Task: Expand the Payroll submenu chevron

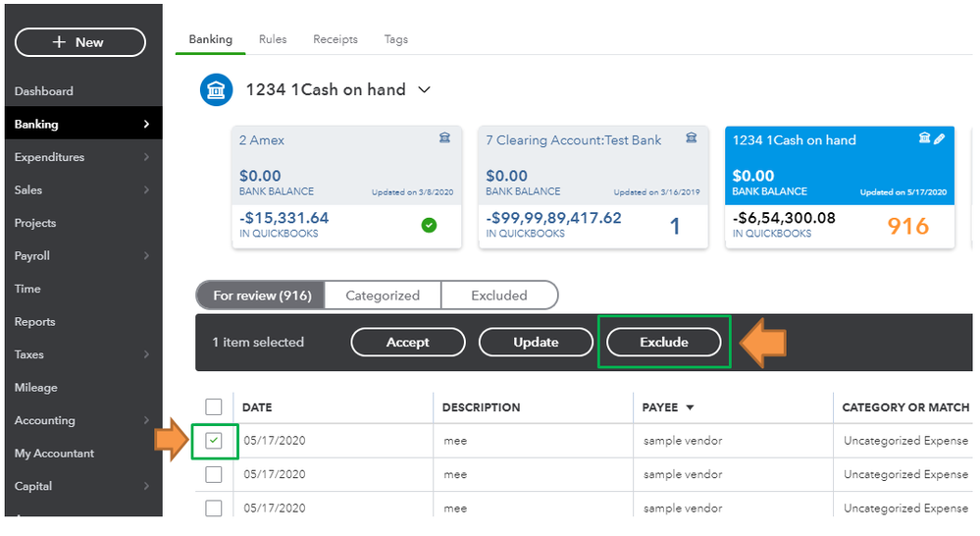Action: 146,256
